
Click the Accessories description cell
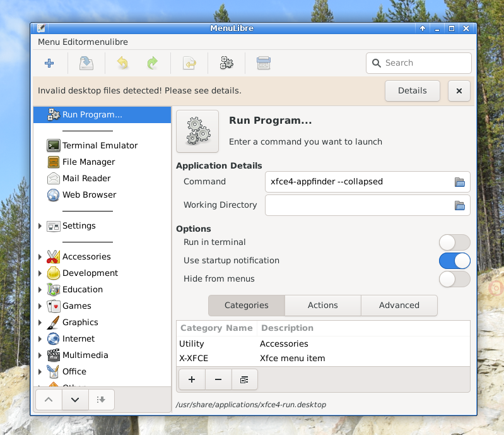tap(284, 344)
